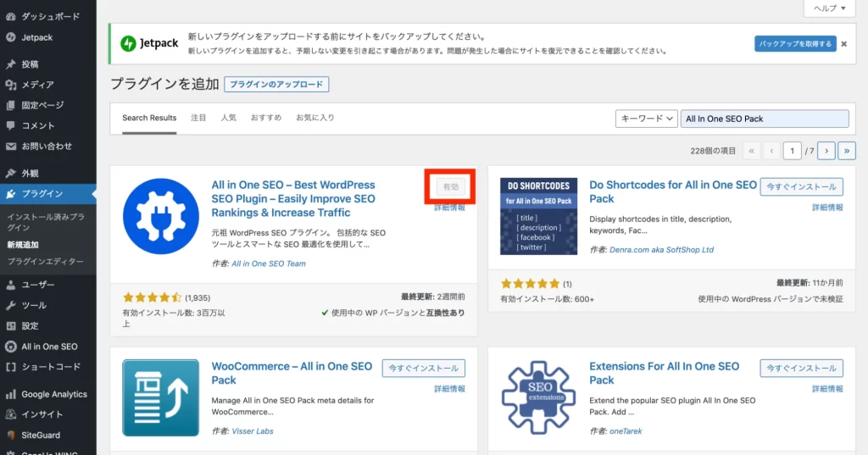Click the Do Shortcodes plugin thumbnail

click(x=538, y=216)
